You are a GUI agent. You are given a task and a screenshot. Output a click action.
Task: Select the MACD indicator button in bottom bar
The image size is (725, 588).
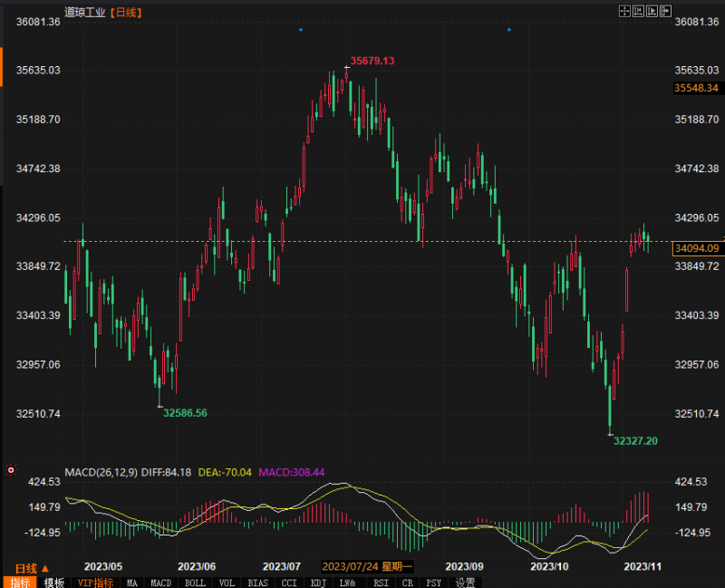[x=161, y=583]
